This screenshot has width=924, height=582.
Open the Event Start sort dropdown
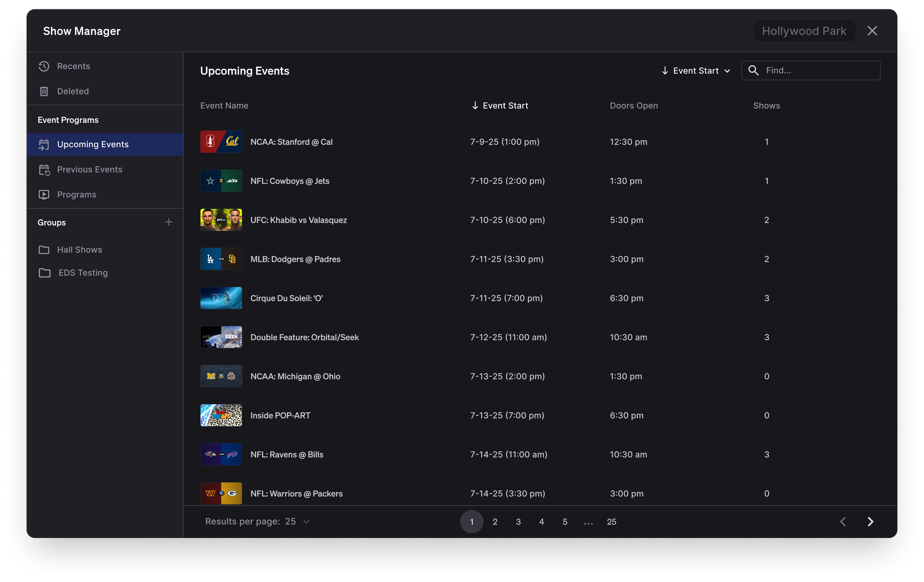pyautogui.click(x=696, y=71)
